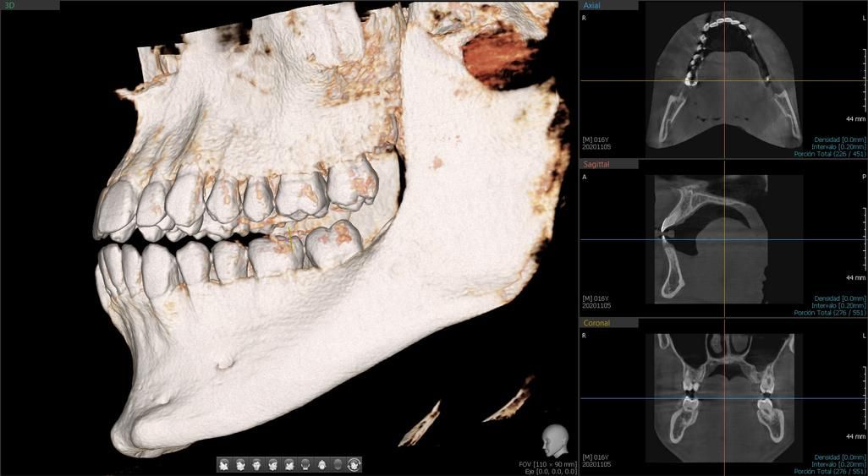This screenshot has width=868, height=476.
Task: Select the Axial panel label
Action: point(592,5)
